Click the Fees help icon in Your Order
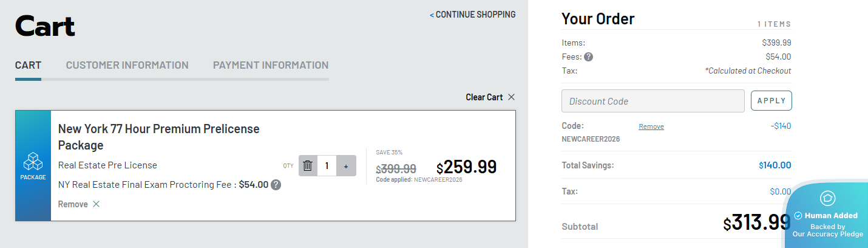Viewport: 868px width, 248px height. click(x=588, y=57)
